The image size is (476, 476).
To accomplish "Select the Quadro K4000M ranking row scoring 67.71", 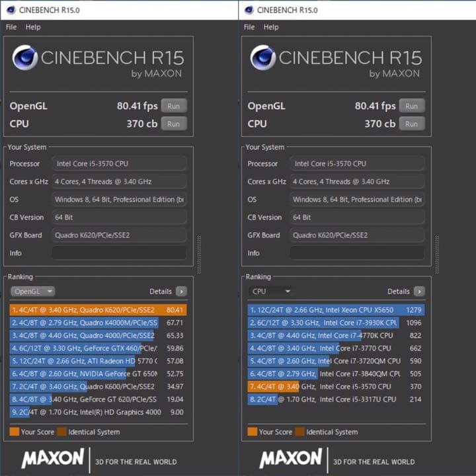I will tap(98, 323).
